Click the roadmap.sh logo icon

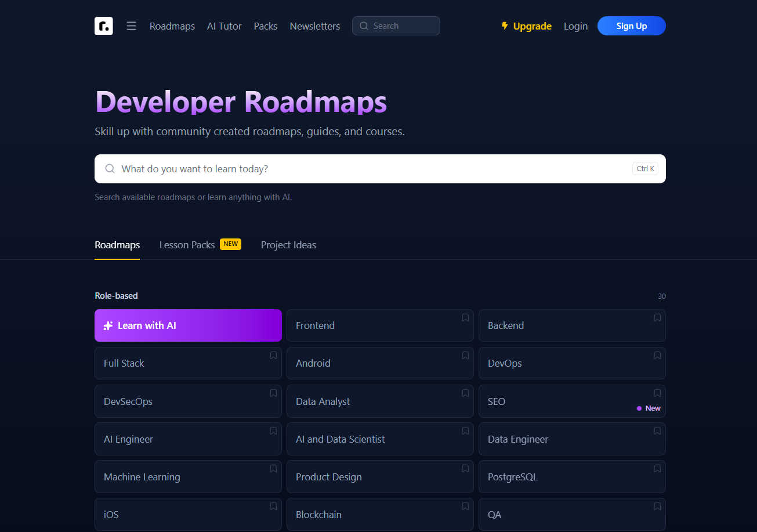pyautogui.click(x=104, y=26)
